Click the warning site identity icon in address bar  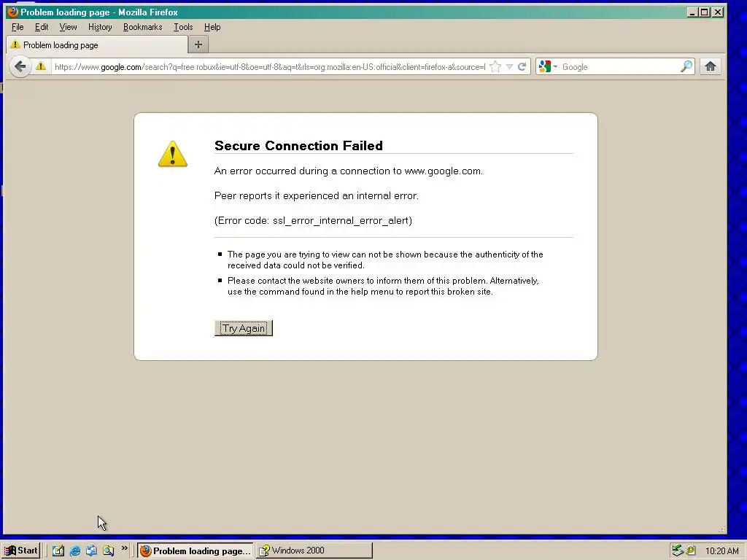click(x=41, y=66)
